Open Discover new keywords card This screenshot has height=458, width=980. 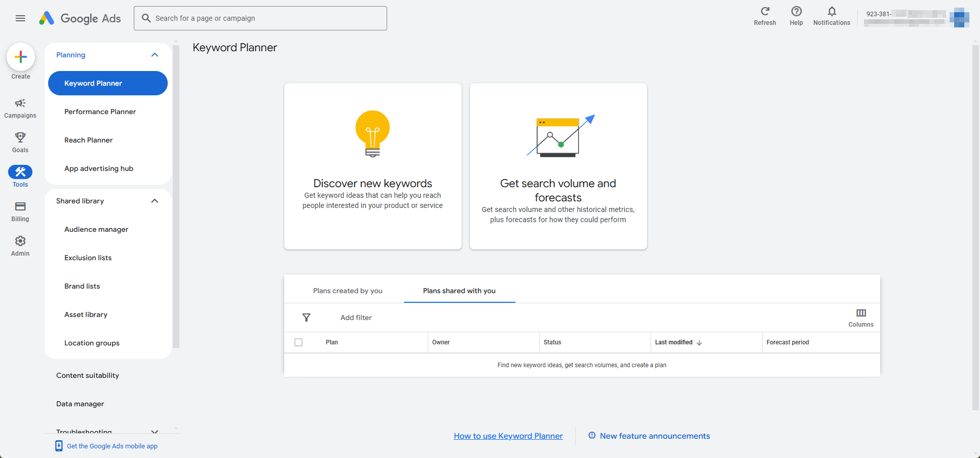coord(373,166)
